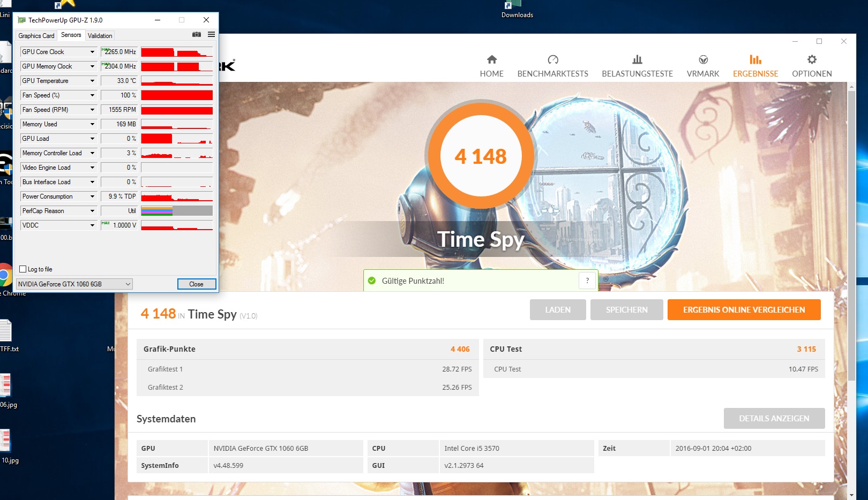The image size is (868, 500).
Task: Click the Ergebnisse orange bars icon
Action: coord(755,59)
